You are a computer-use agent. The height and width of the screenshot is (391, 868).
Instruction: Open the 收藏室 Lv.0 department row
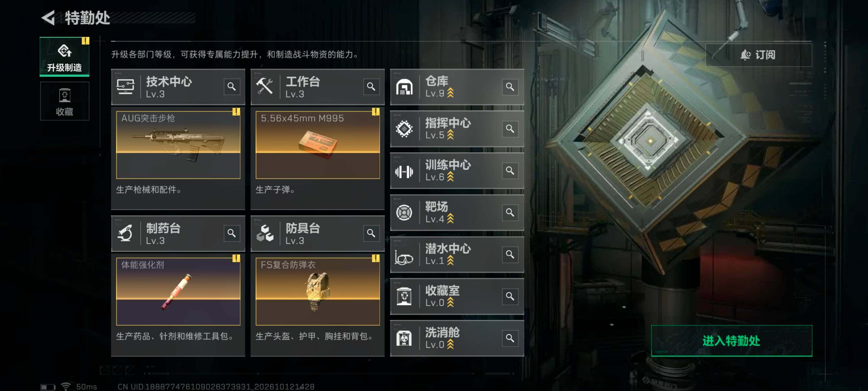tap(457, 296)
